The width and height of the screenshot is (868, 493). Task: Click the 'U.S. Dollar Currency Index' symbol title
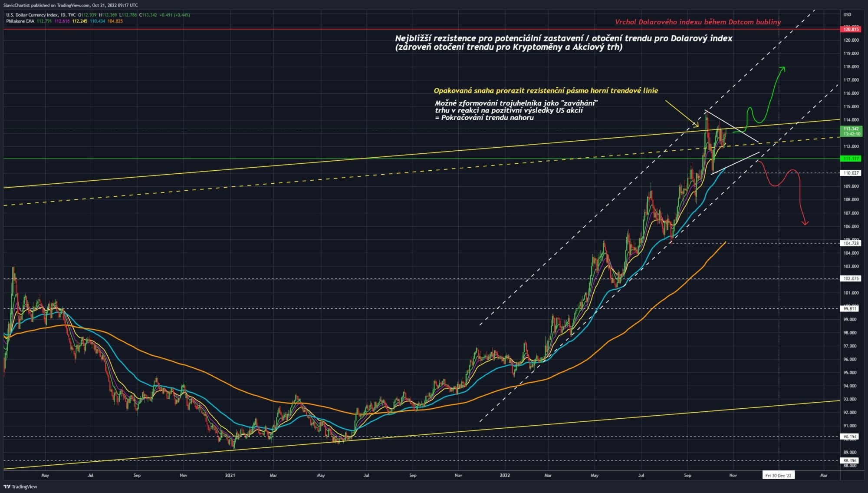tap(32, 15)
